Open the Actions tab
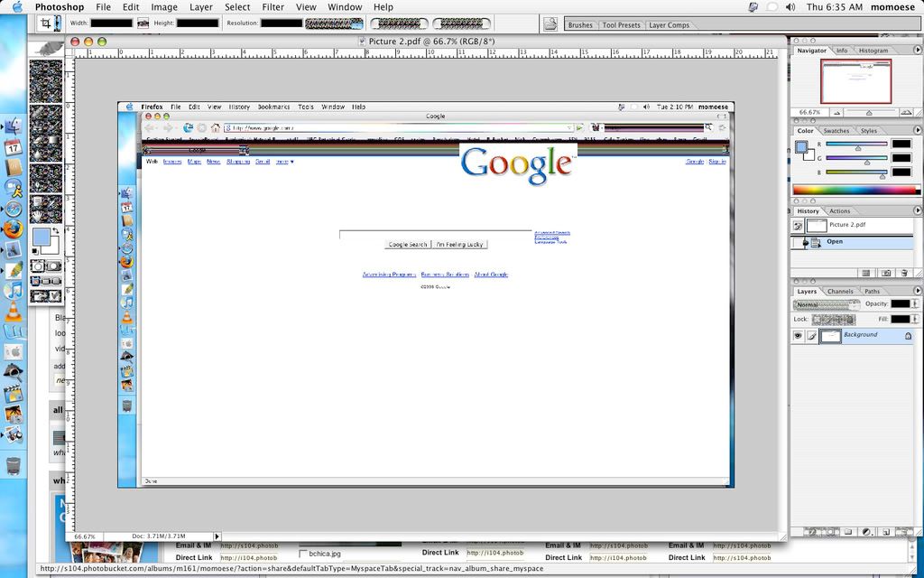 point(840,211)
